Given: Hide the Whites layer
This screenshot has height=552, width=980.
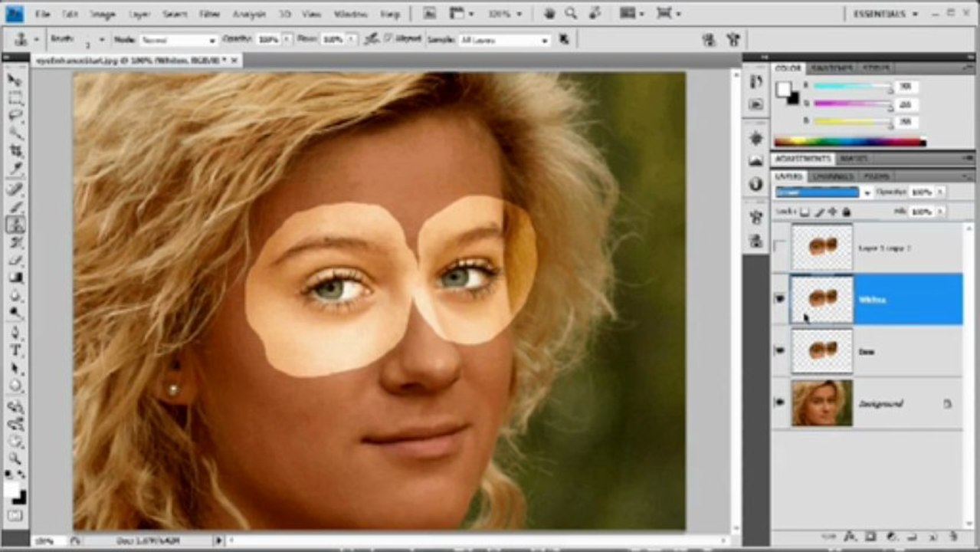Looking at the screenshot, I should tap(780, 299).
